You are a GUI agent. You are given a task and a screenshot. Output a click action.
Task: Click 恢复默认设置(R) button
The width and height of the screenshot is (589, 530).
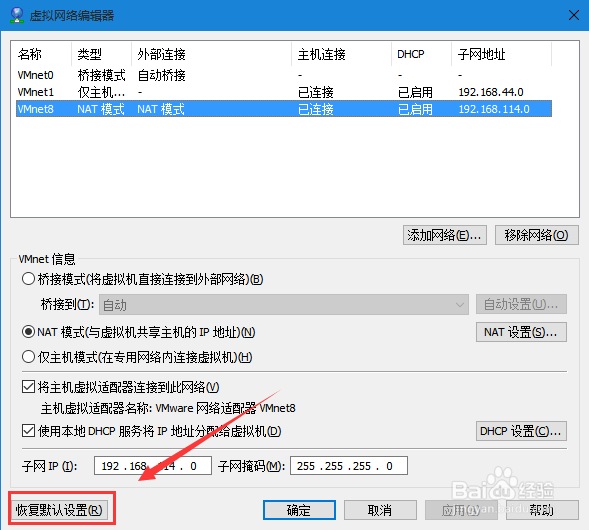pyautogui.click(x=59, y=510)
